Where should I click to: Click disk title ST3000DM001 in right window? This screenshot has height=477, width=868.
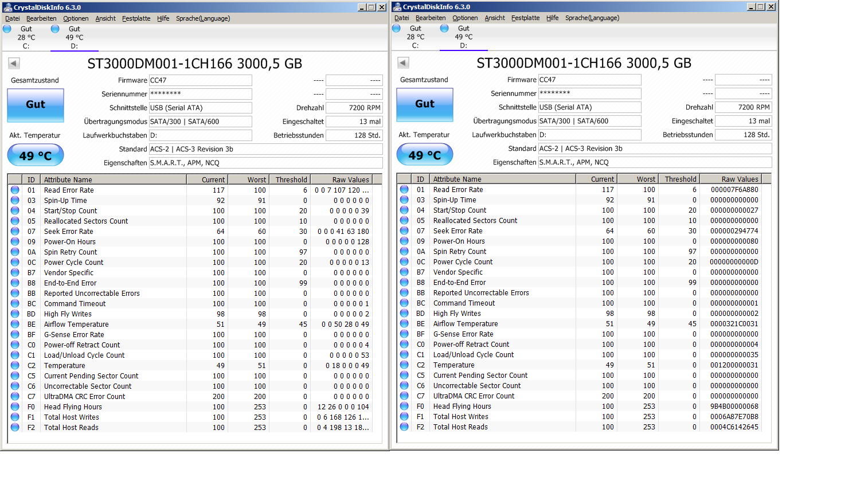click(x=584, y=63)
